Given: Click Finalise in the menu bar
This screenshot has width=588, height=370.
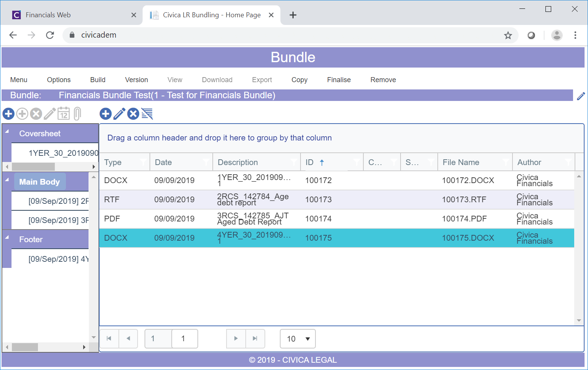Looking at the screenshot, I should tap(339, 80).
